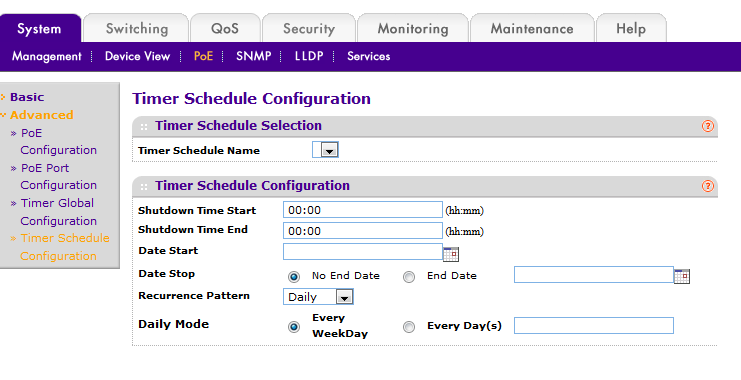
Task: Select SNMP in the submenu
Action: [x=253, y=56]
